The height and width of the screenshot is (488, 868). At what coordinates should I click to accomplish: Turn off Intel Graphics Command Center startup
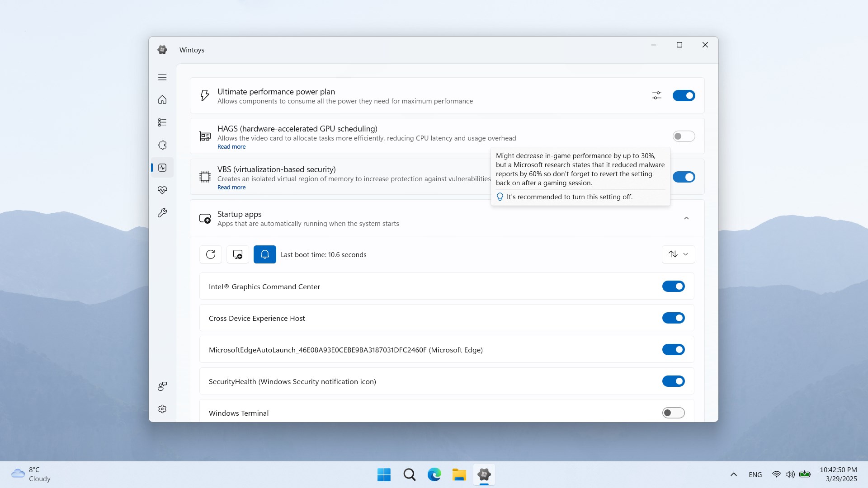pyautogui.click(x=673, y=286)
